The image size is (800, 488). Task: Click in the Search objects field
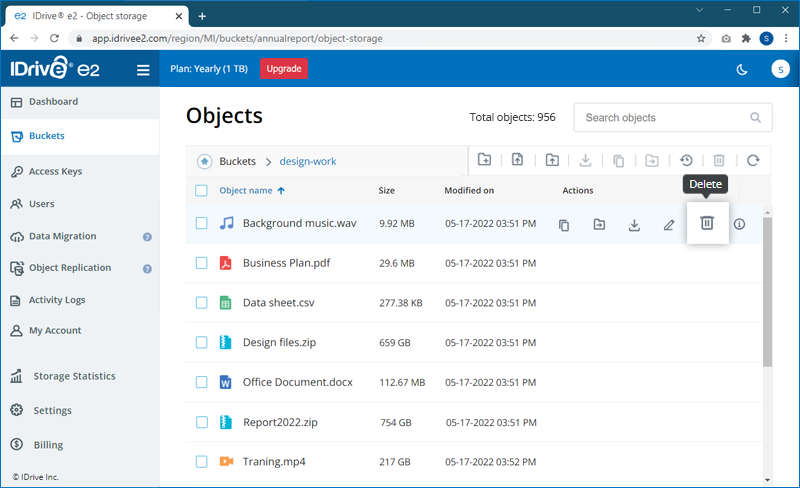point(660,118)
